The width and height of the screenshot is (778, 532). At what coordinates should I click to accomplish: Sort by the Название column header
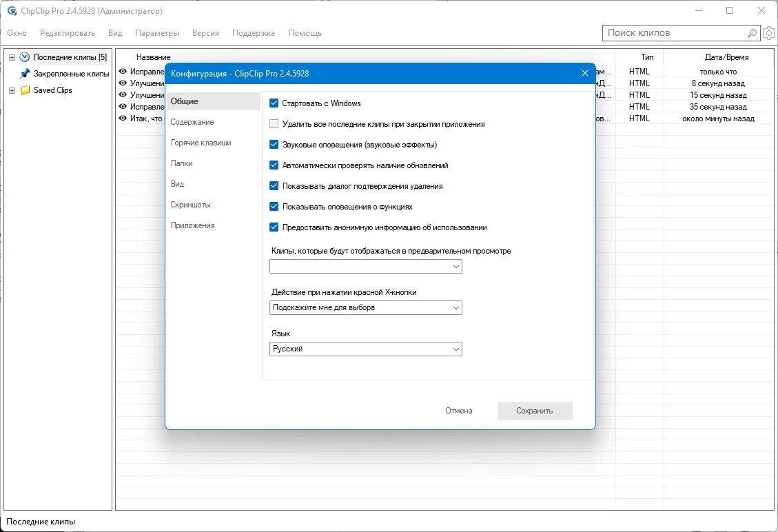(153, 57)
